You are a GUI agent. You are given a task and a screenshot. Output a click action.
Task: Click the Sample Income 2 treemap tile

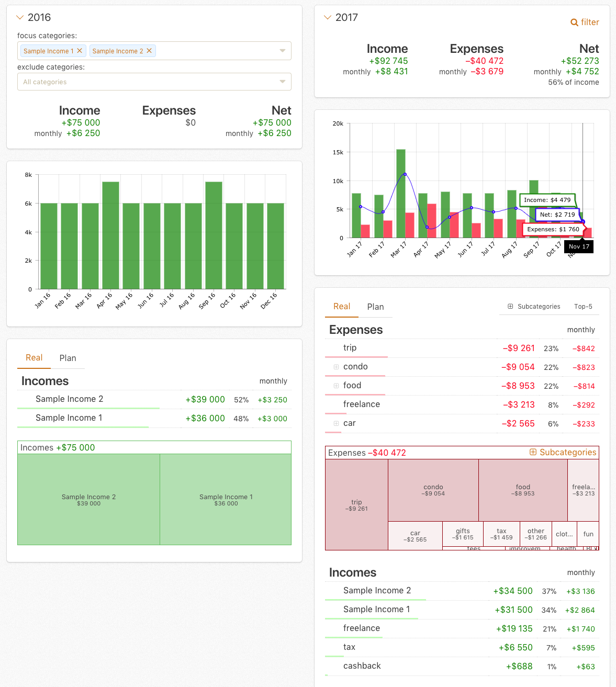click(x=88, y=500)
